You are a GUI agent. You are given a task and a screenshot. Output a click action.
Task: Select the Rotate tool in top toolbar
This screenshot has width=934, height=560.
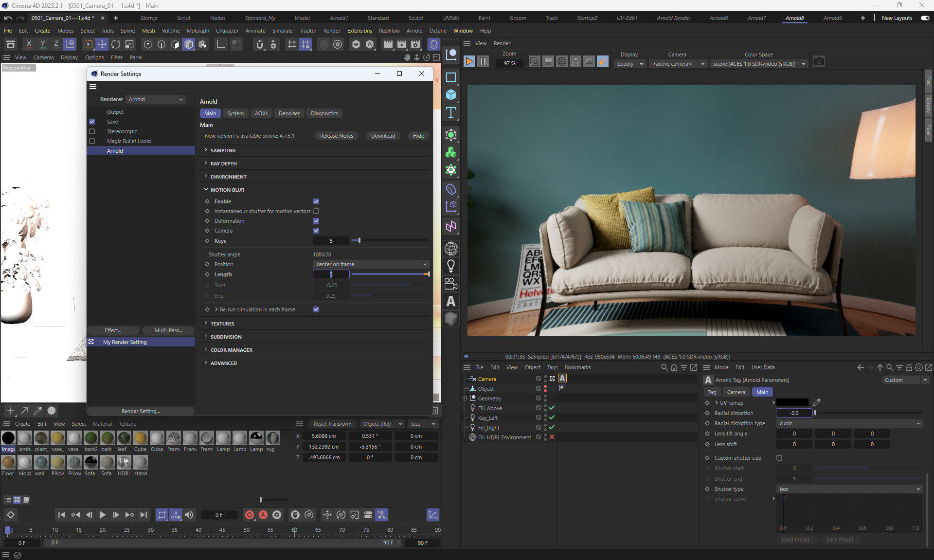click(x=116, y=44)
